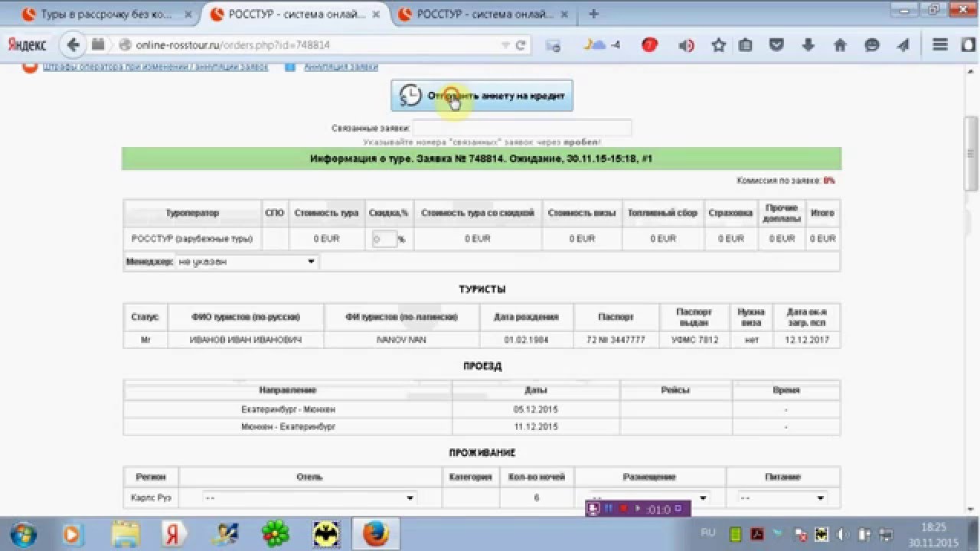Open the bookmarks list clipboard icon
This screenshot has width=980, height=551.
coord(745,45)
